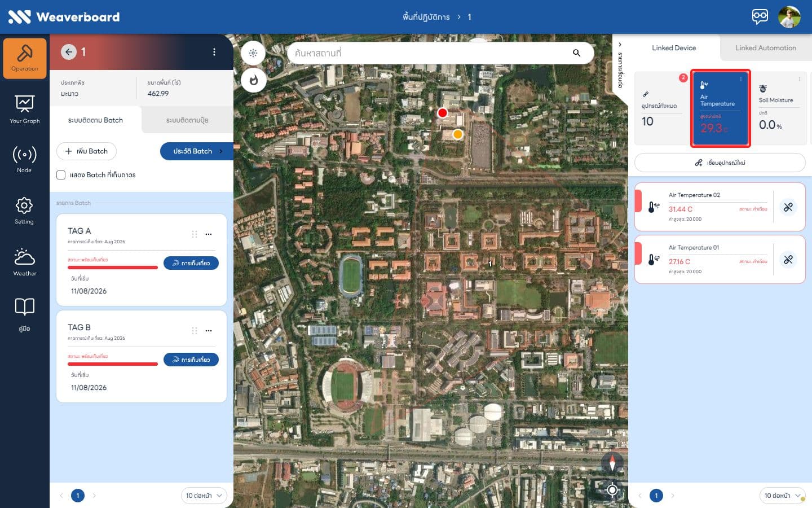The height and width of the screenshot is (508, 812).
Task: Switch to the Linked Automation tab
Action: (x=766, y=48)
